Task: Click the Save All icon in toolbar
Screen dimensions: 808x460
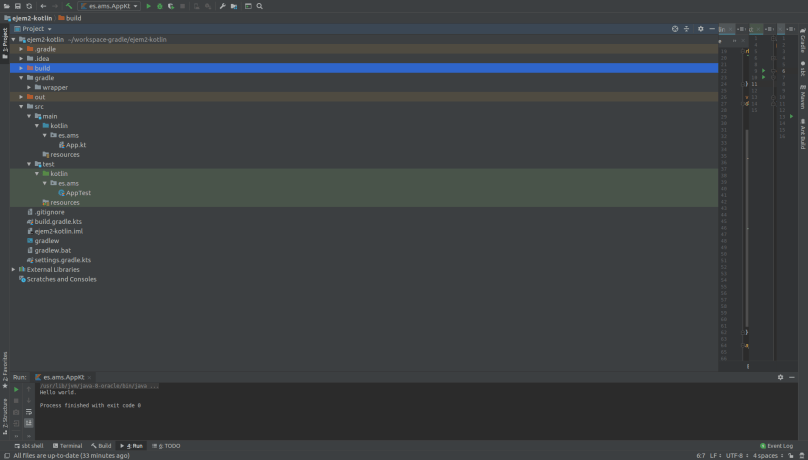Action: [x=17, y=6]
